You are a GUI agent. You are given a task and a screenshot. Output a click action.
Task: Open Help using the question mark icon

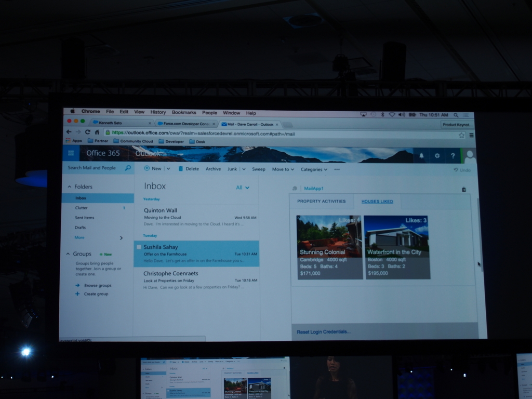453,155
